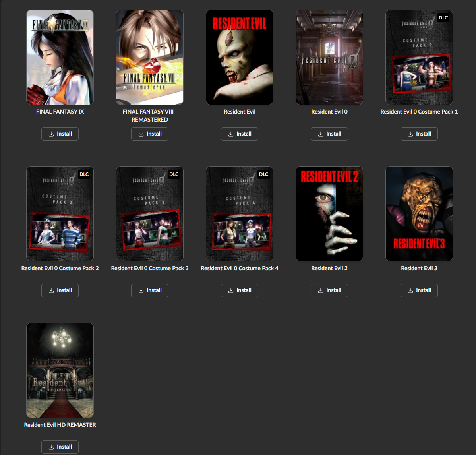Install Resident Evil 0 Costume Pack 1
This screenshot has width=476, height=455.
pos(419,134)
